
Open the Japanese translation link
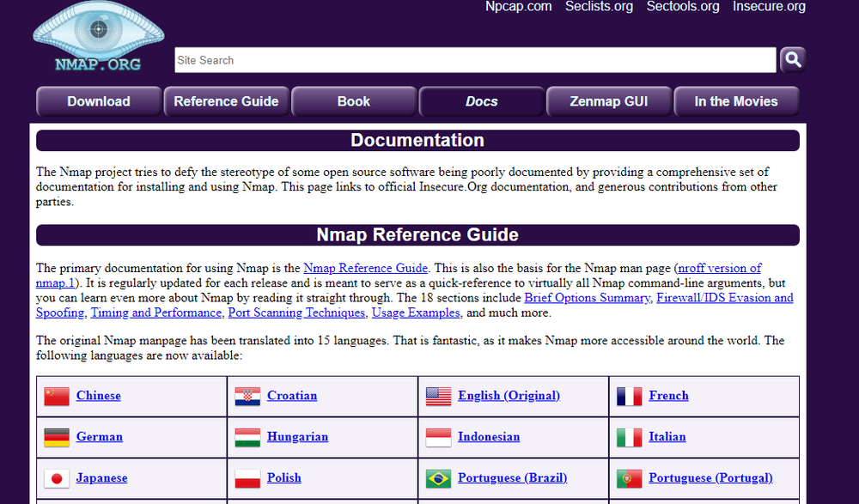[x=101, y=477]
